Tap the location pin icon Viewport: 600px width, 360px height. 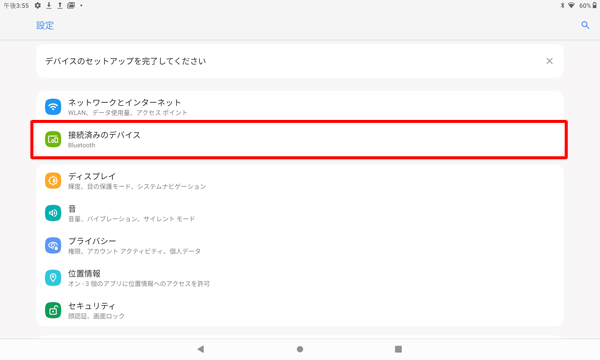(53, 278)
